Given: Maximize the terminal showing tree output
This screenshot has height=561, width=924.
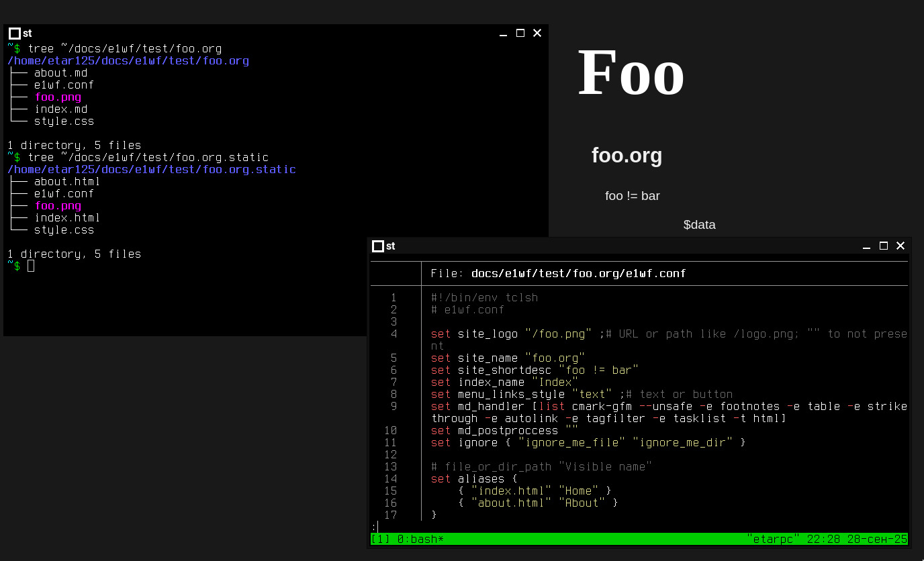Looking at the screenshot, I should click(520, 33).
